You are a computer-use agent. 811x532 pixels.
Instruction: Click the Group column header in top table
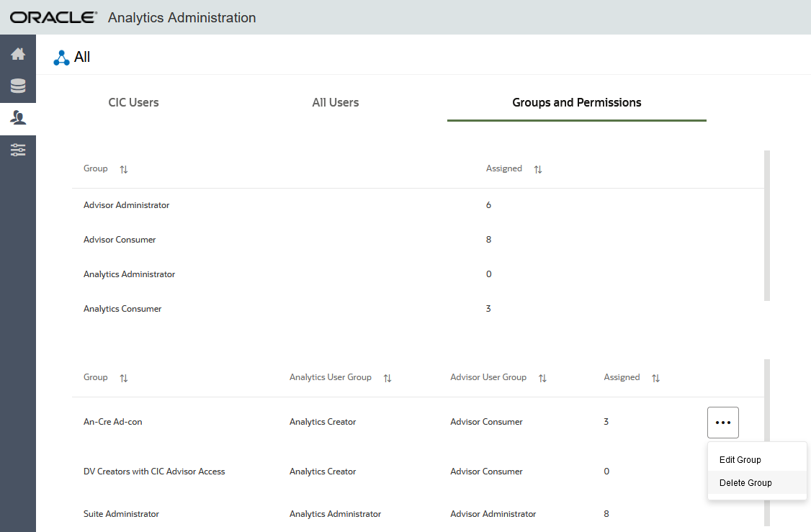point(96,168)
